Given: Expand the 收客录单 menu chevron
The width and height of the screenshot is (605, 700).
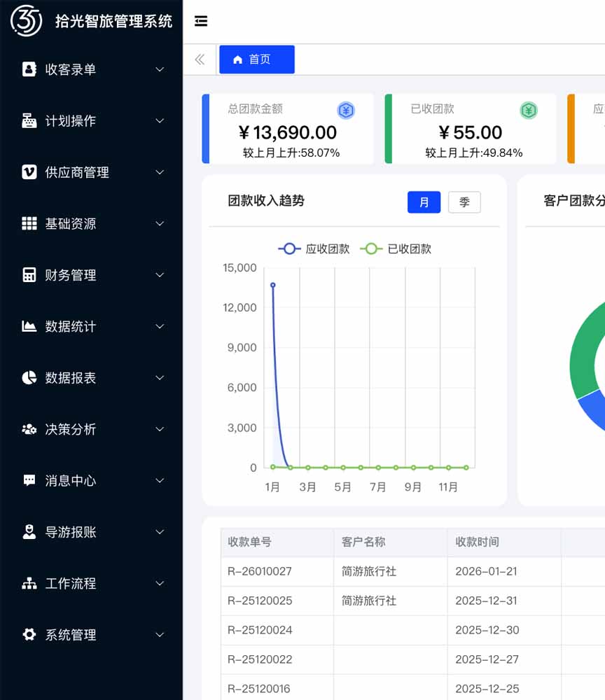Looking at the screenshot, I should pos(160,69).
